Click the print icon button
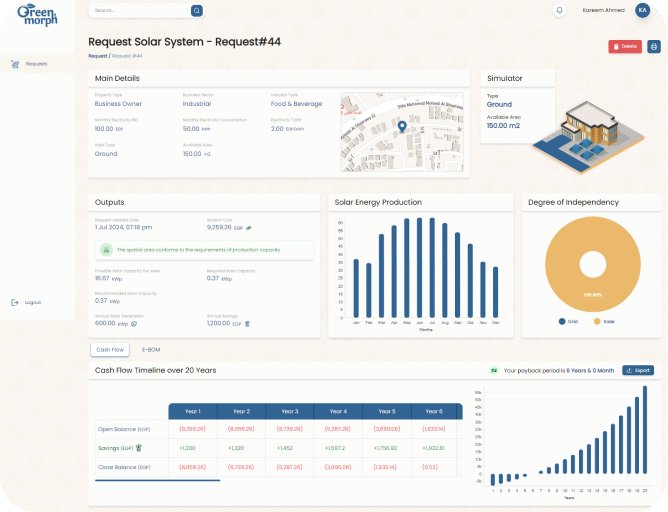Image resolution: width=668 pixels, height=512 pixels. [x=654, y=46]
